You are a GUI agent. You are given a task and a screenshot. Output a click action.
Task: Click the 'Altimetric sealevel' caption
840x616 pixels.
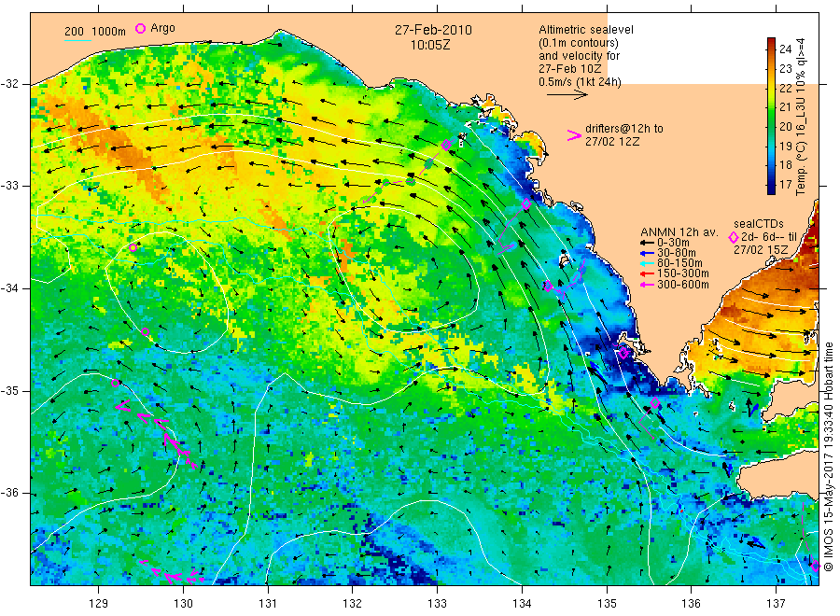click(586, 30)
